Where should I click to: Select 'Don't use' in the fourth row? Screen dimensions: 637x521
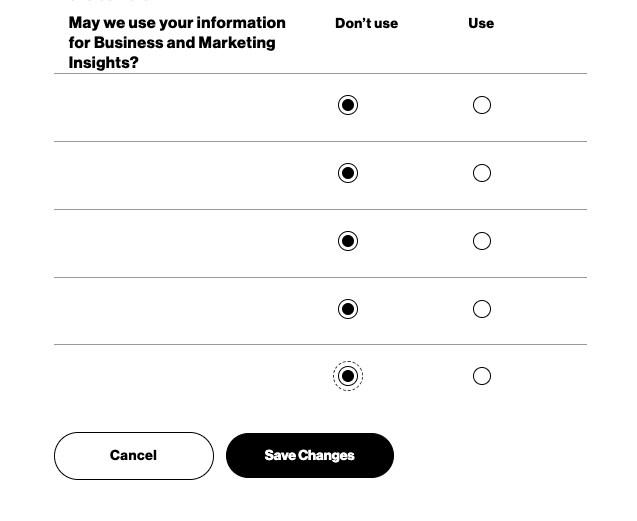pyautogui.click(x=348, y=309)
